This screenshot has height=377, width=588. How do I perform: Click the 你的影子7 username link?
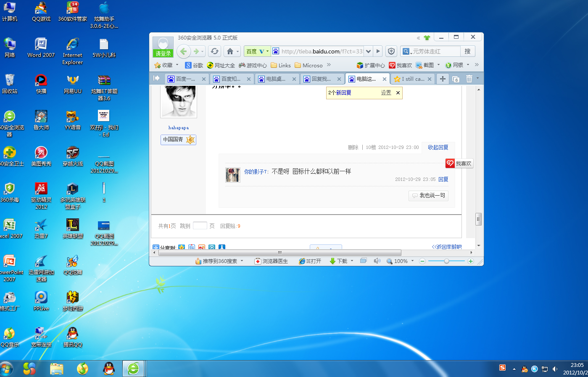pos(256,172)
